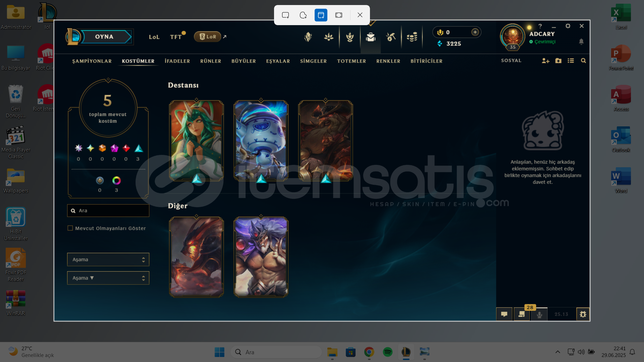Select the dark dragon skin card under Diğer
This screenshot has width=644, height=362.
(196, 257)
